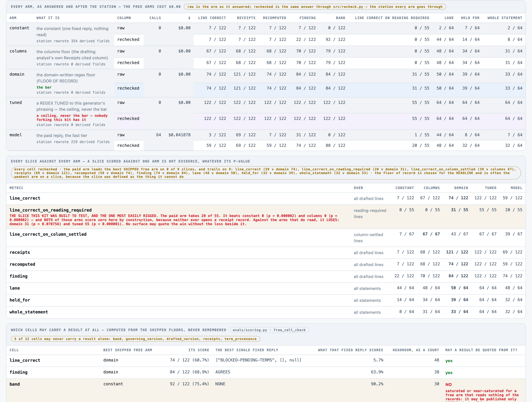The width and height of the screenshot is (532, 402).
Task: Click the raw versus rechecked explanation pill
Action: [315, 7]
